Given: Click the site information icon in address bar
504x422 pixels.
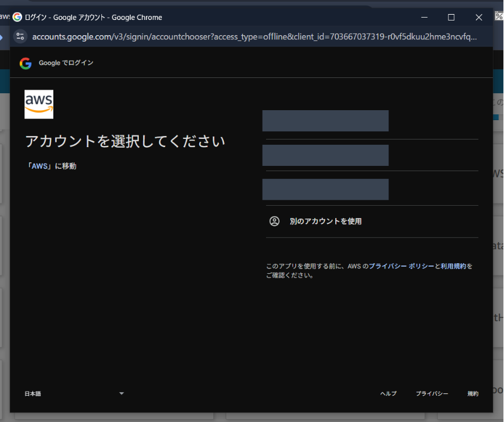Looking at the screenshot, I should coord(21,36).
